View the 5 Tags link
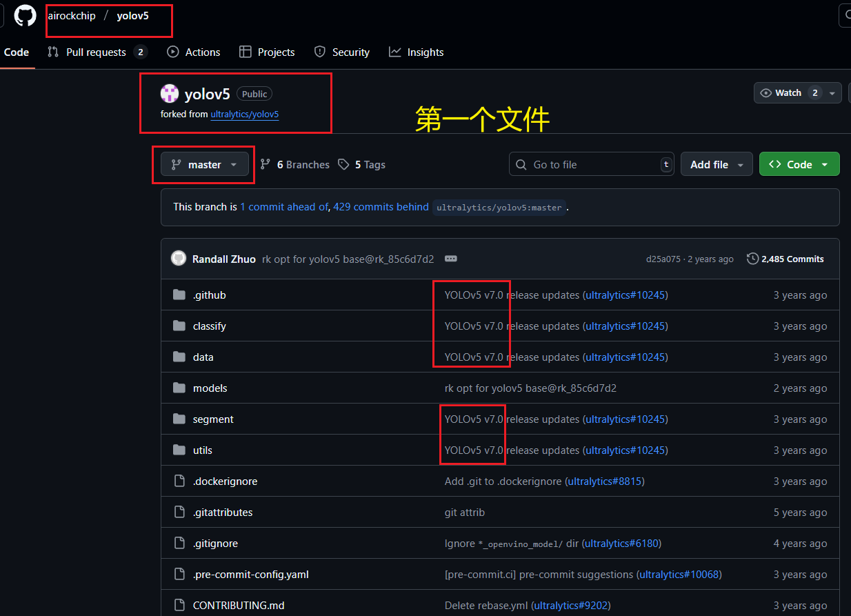 (x=362, y=165)
